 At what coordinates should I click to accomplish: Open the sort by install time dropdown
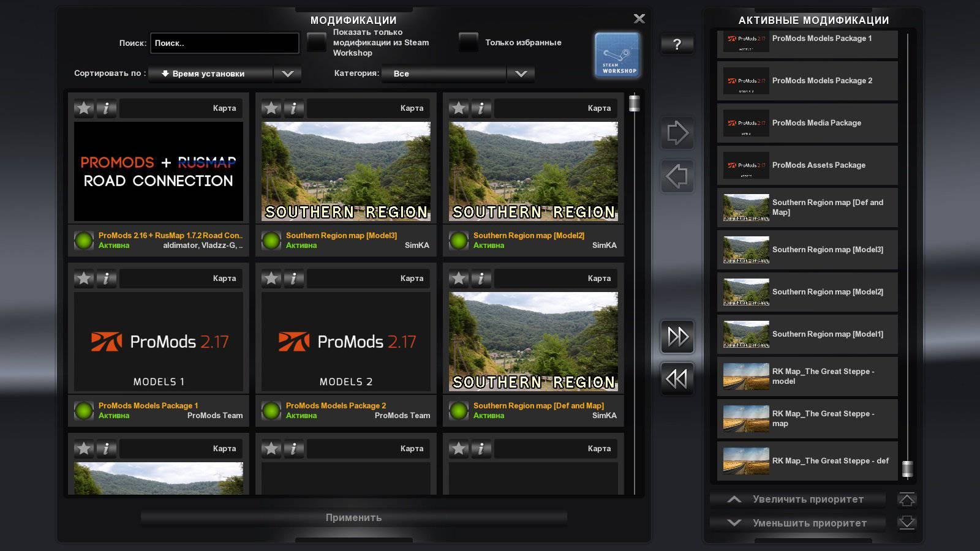point(225,73)
